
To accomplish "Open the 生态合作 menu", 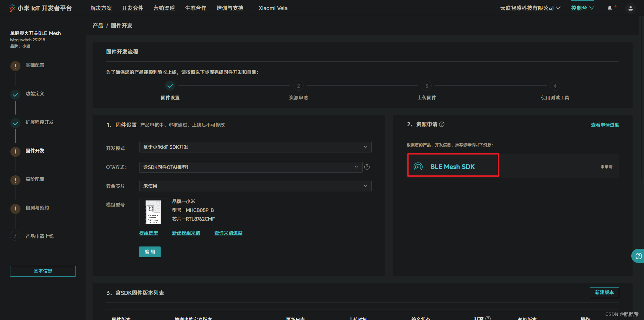I will click(196, 8).
